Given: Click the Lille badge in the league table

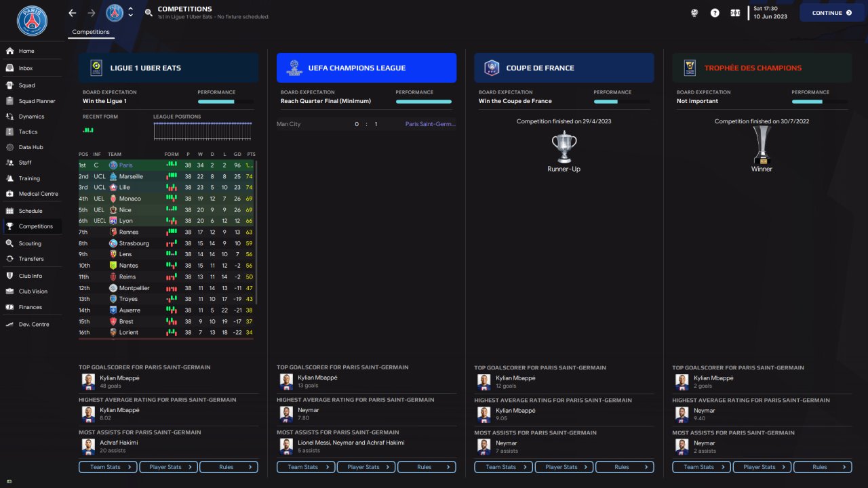Looking at the screenshot, I should pos(113,187).
